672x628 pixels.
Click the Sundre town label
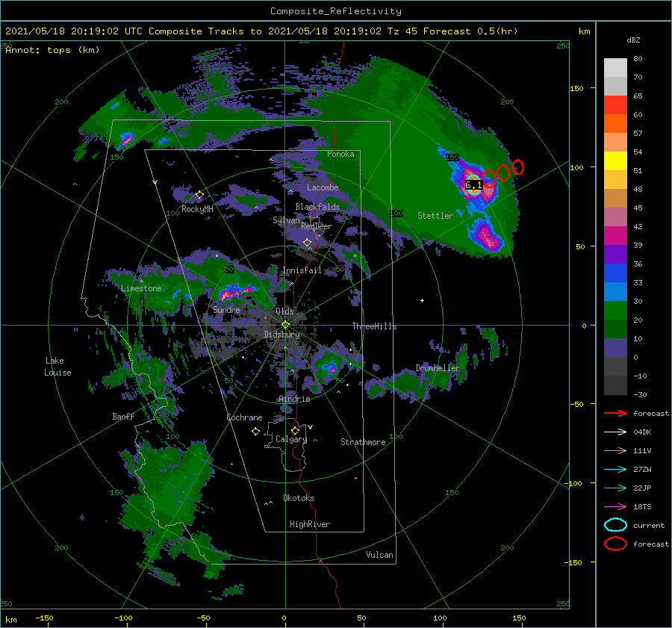226,309
